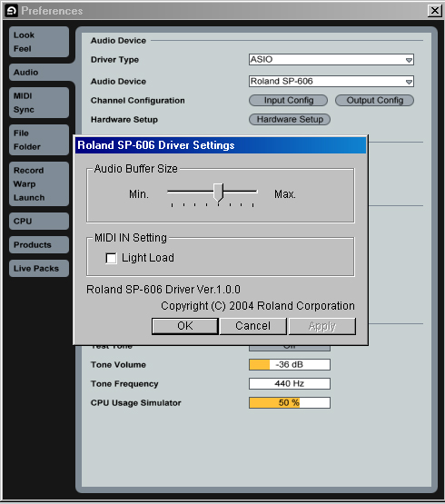
Task: Select the Audio preferences tab
Action: coord(40,73)
